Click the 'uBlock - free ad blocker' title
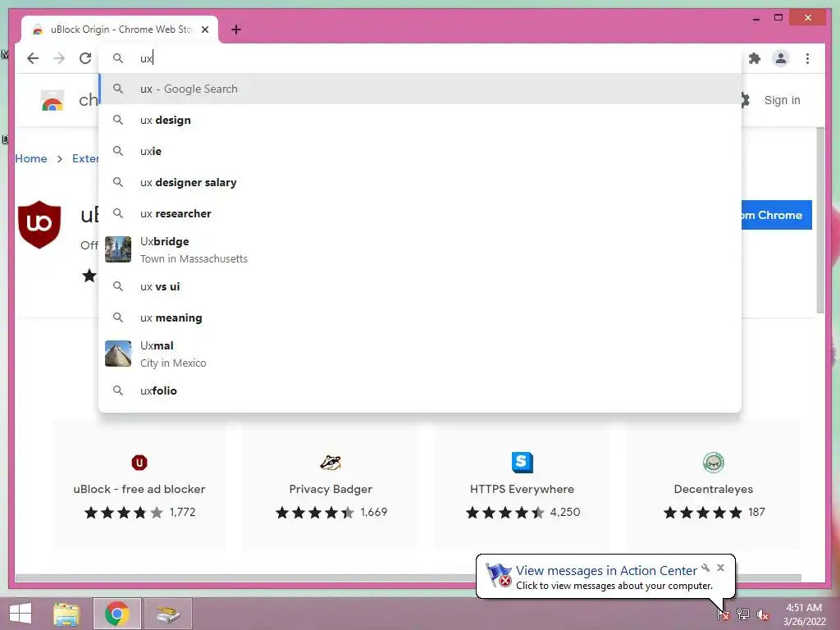This screenshot has height=630, width=840. pos(139,489)
